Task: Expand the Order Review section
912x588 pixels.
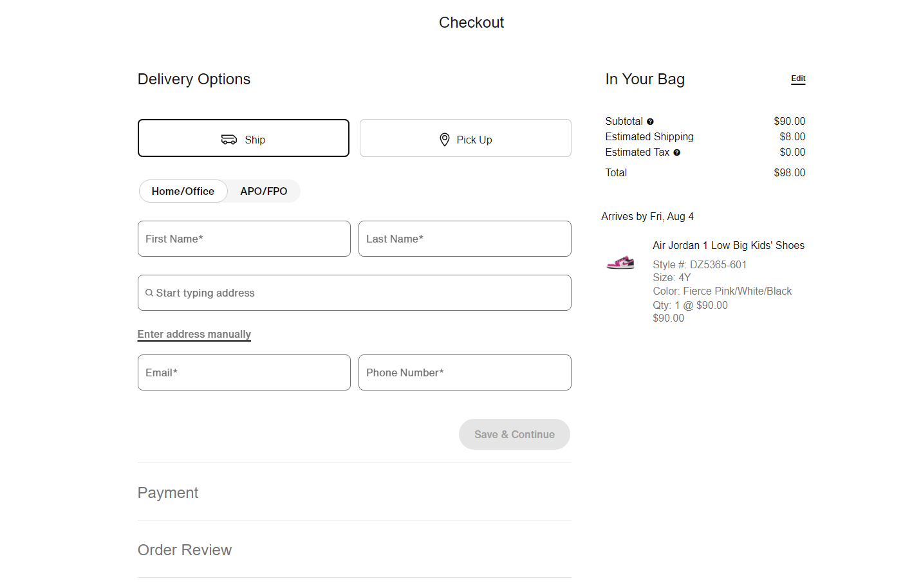Action: point(185,550)
